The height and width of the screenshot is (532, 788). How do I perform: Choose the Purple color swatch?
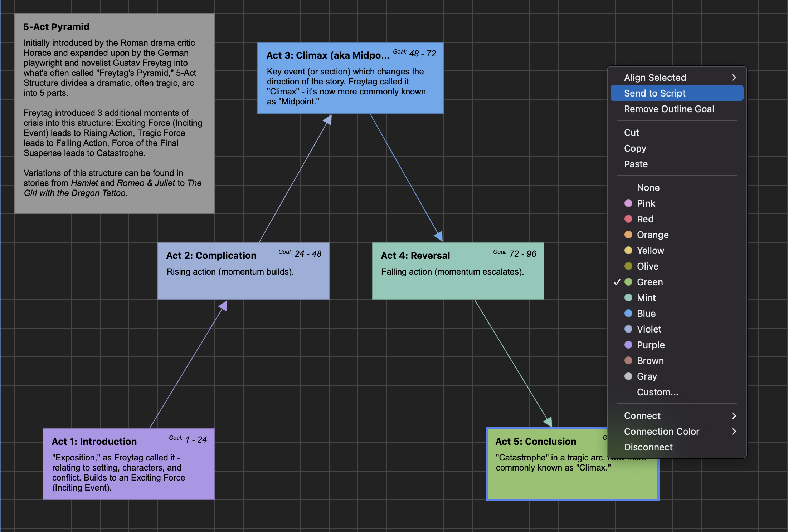click(628, 345)
